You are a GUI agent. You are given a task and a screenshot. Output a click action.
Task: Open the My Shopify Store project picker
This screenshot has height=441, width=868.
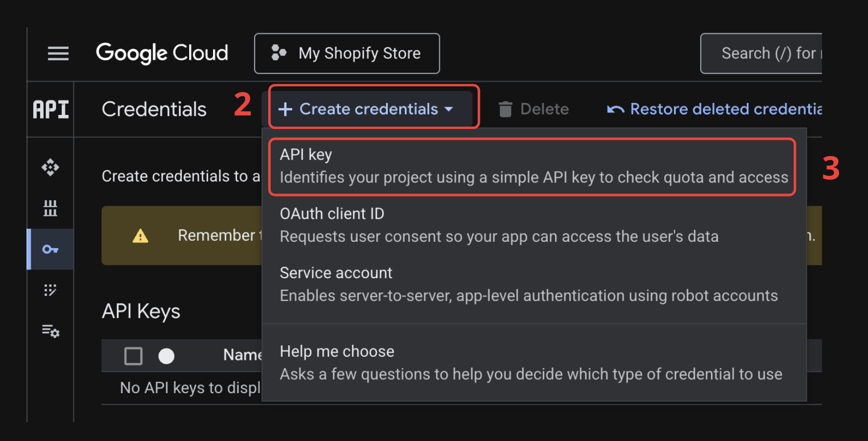point(347,54)
